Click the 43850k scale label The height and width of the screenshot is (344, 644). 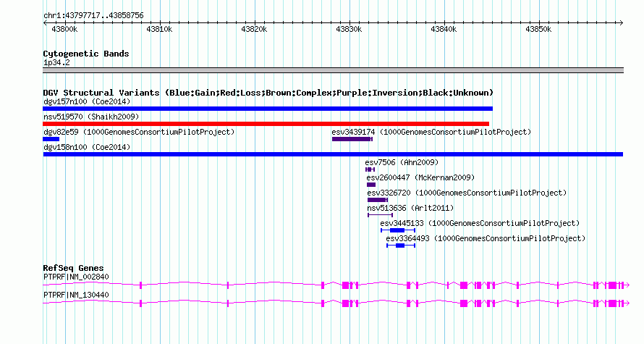click(x=538, y=29)
